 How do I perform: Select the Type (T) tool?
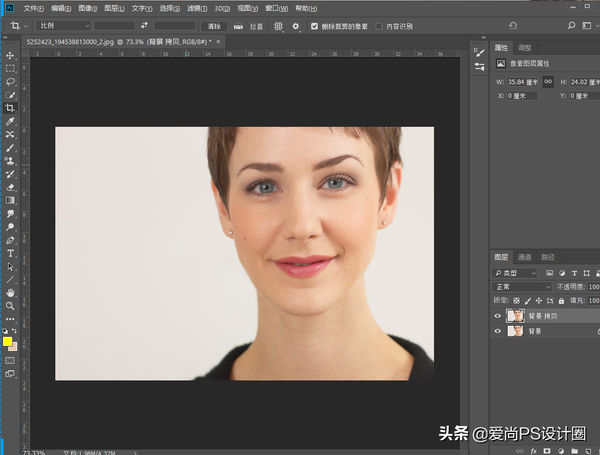[x=10, y=253]
